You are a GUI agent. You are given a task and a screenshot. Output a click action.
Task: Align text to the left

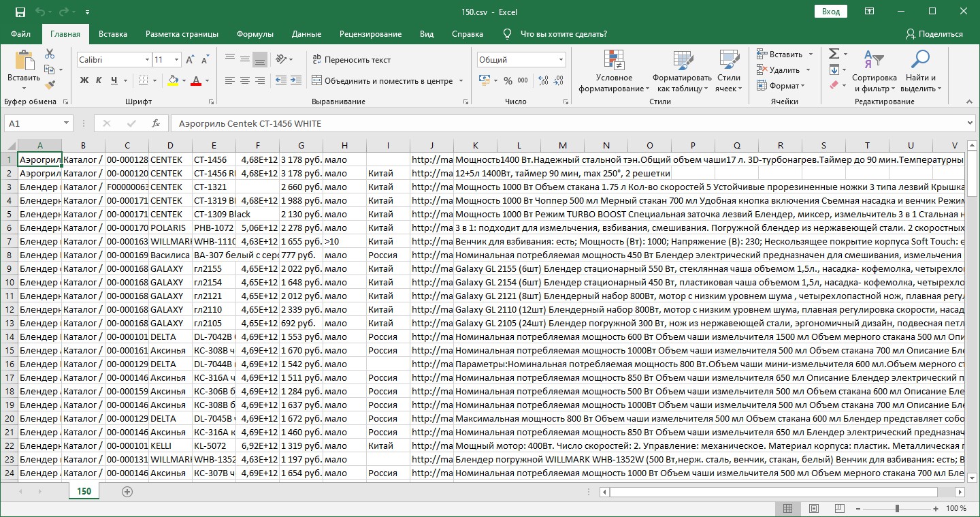pos(229,80)
